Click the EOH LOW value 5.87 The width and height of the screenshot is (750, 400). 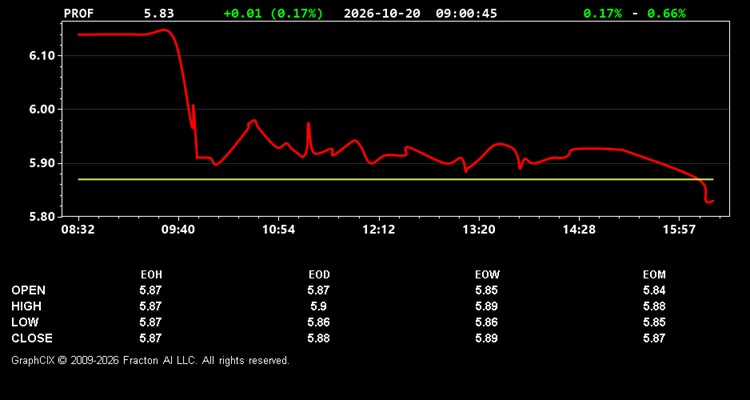pos(151,322)
